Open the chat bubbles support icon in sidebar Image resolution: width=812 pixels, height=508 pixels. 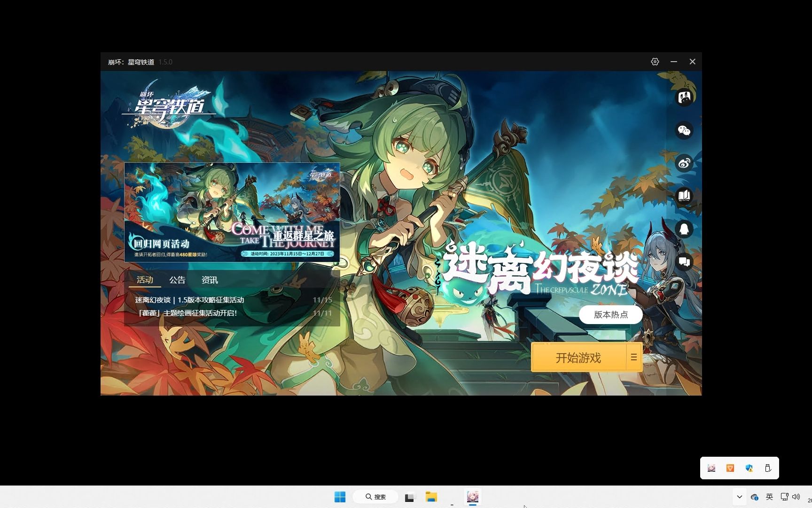point(684,262)
